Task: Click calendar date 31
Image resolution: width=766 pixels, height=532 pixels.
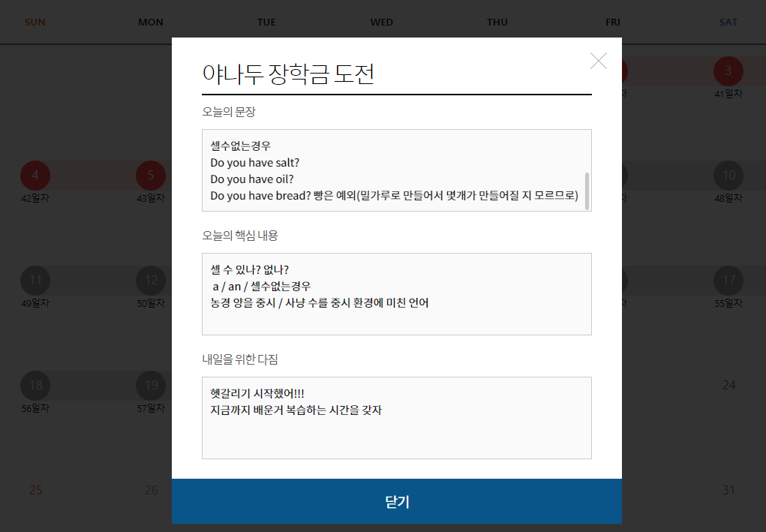Action: point(728,490)
